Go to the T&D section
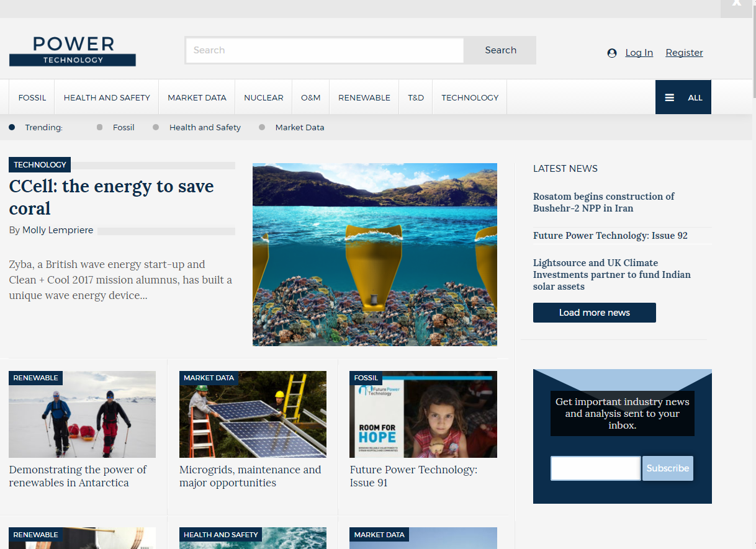Image resolution: width=756 pixels, height=549 pixels. click(x=416, y=97)
